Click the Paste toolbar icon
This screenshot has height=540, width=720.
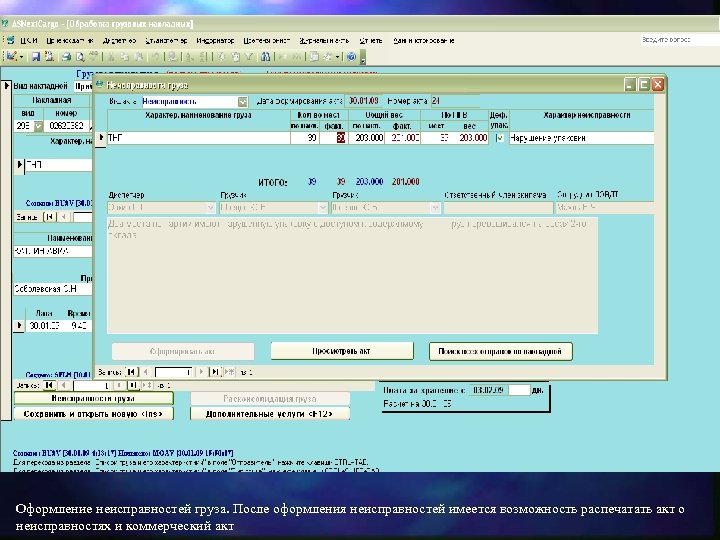138,56
